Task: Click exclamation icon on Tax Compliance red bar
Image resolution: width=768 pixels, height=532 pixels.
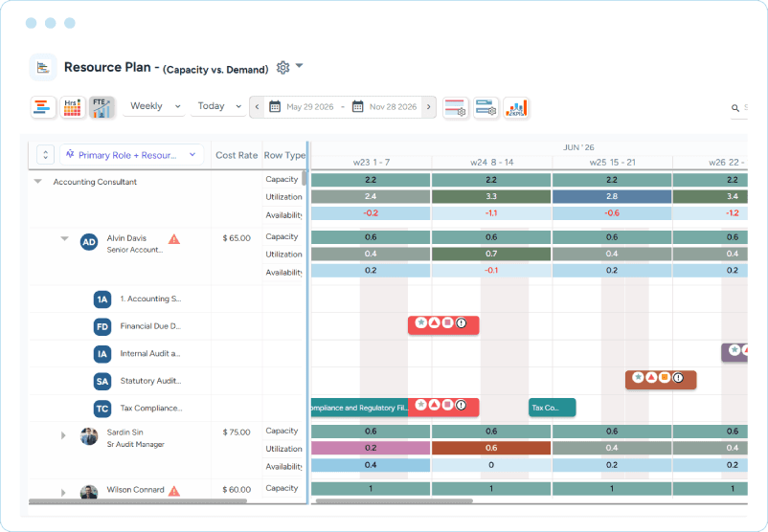Action: (461, 405)
